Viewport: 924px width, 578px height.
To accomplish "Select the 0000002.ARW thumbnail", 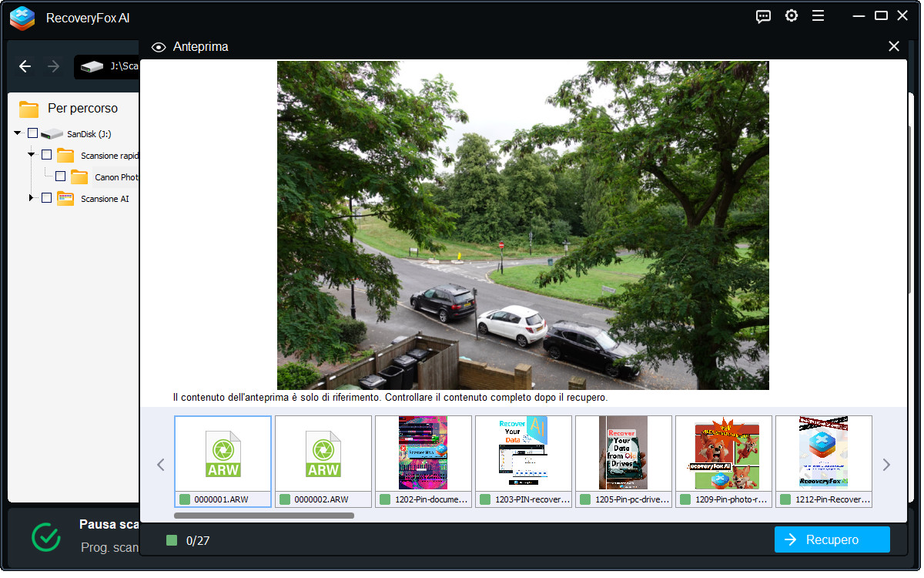I will coord(323,461).
